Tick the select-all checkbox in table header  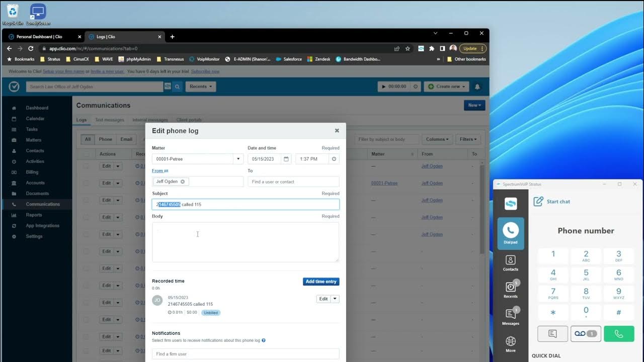point(87,154)
